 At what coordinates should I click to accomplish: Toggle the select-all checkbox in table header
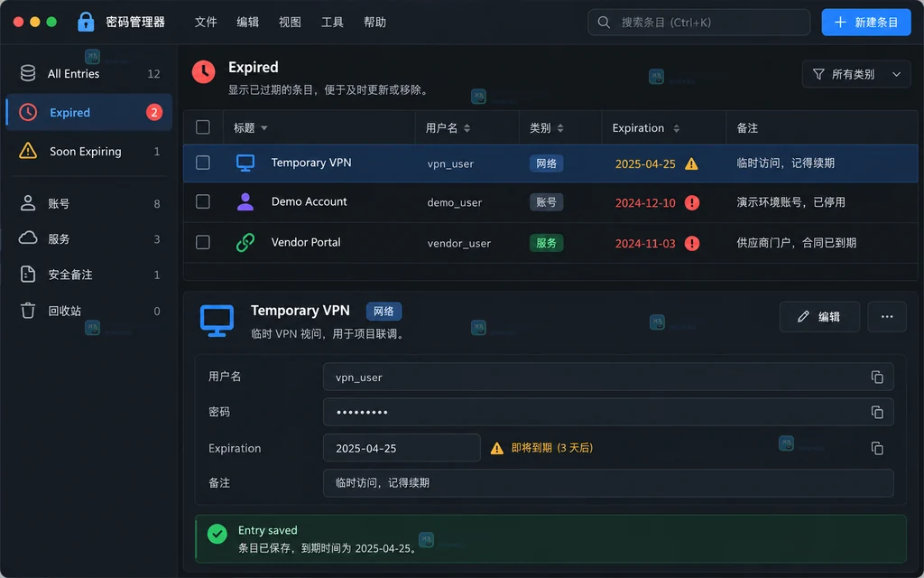203,127
